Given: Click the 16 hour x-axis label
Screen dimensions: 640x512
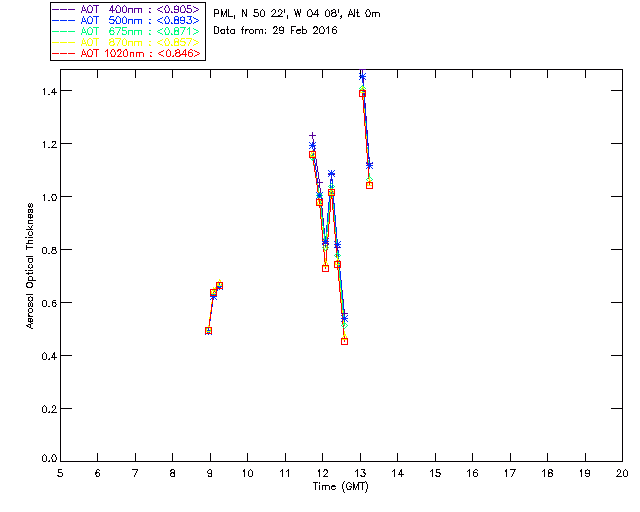Looking at the screenshot, I should [473, 473].
